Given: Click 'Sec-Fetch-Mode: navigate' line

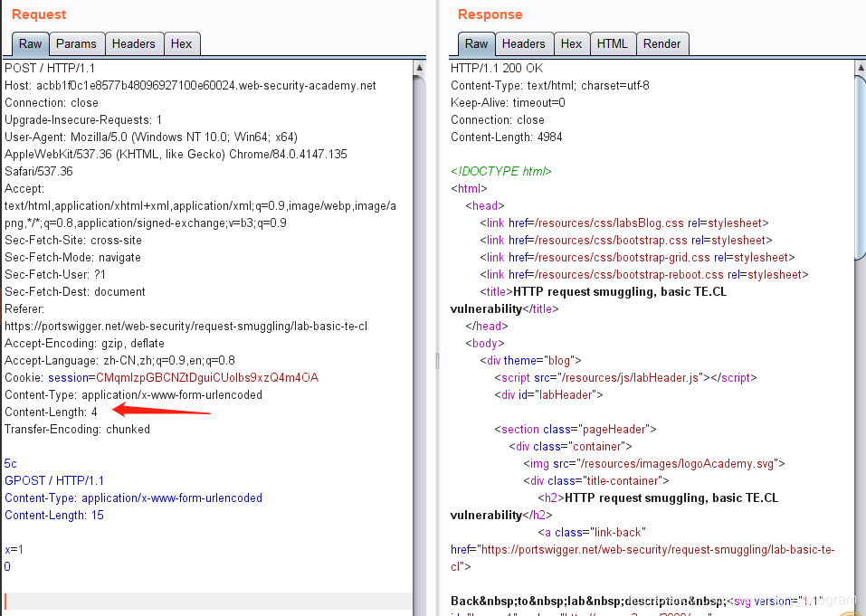Looking at the screenshot, I should (x=73, y=257).
